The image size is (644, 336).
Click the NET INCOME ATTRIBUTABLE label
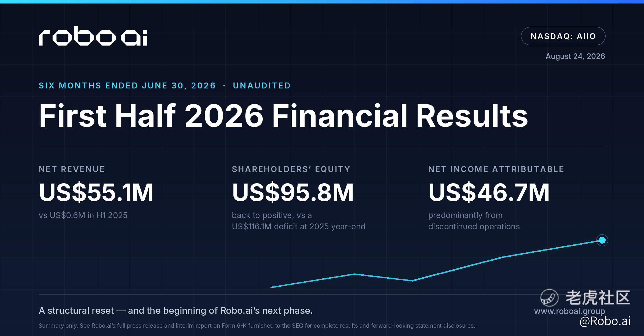[x=496, y=169]
